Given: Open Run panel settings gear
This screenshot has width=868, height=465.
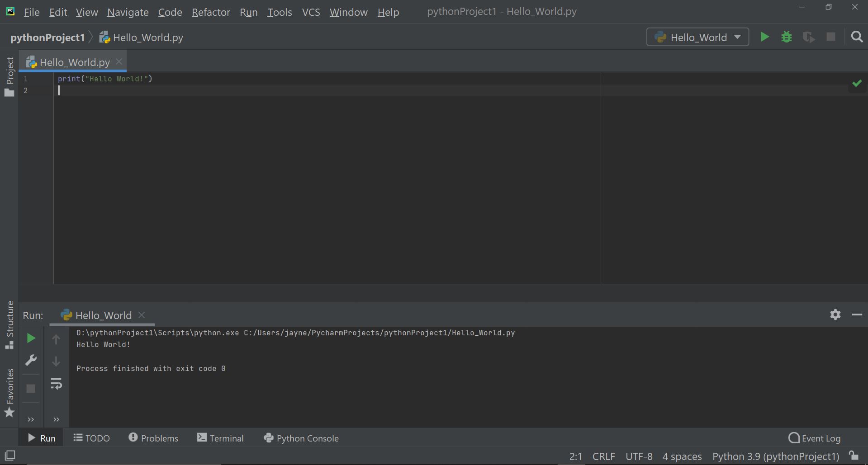Looking at the screenshot, I should pyautogui.click(x=835, y=315).
